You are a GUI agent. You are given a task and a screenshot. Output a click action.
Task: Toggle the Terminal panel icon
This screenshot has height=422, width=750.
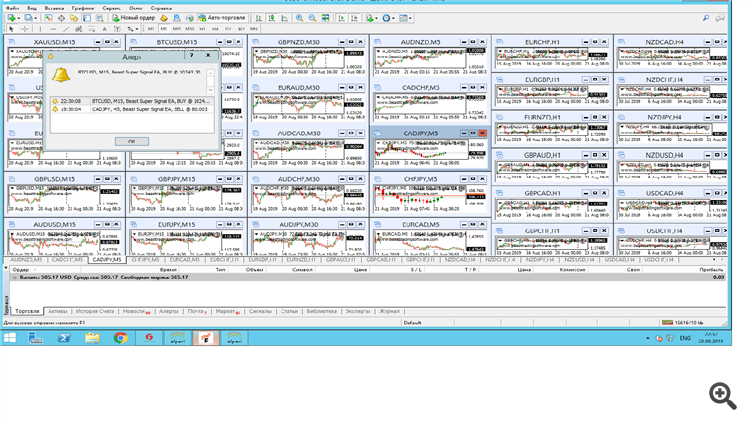87,18
